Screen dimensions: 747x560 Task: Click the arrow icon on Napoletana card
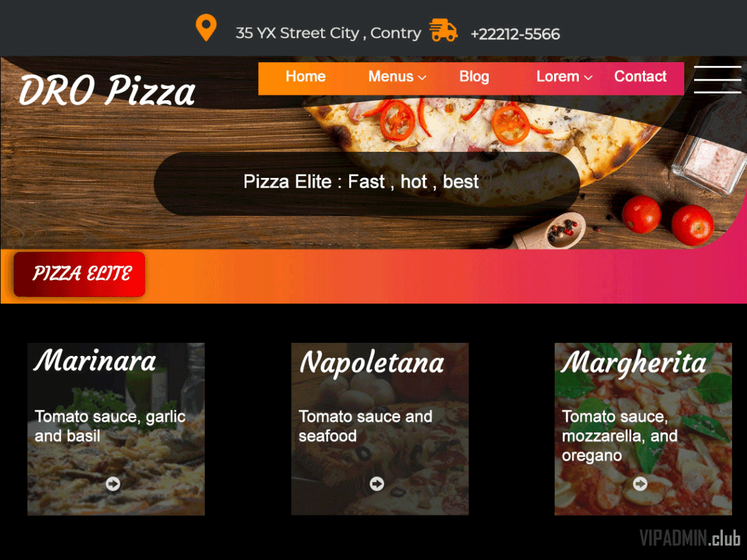point(377,483)
